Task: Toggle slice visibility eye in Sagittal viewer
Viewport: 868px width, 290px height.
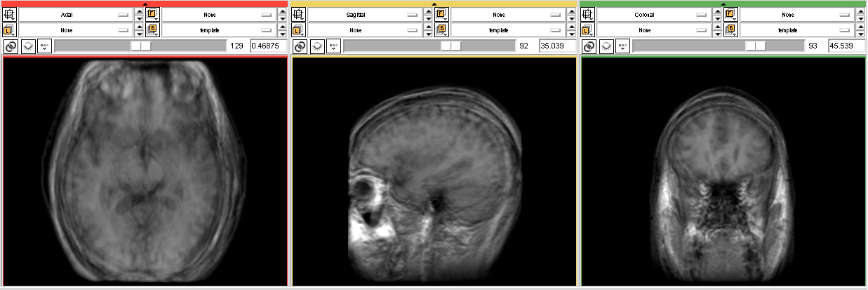Action: coord(316,46)
